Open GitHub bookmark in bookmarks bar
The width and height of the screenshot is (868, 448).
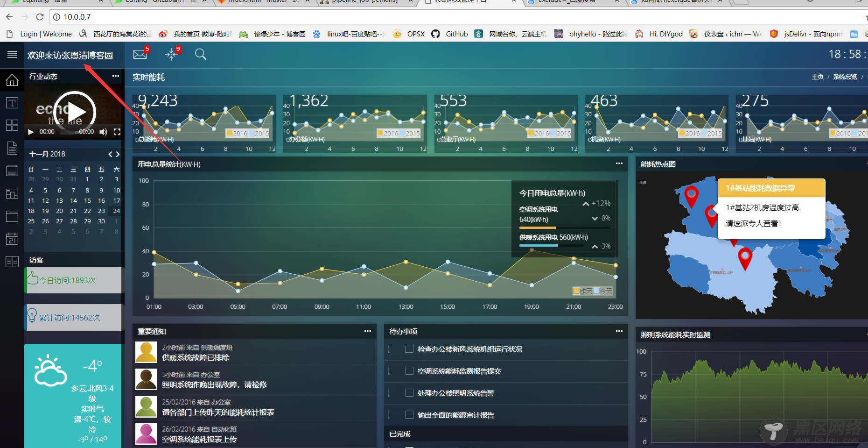(449, 34)
